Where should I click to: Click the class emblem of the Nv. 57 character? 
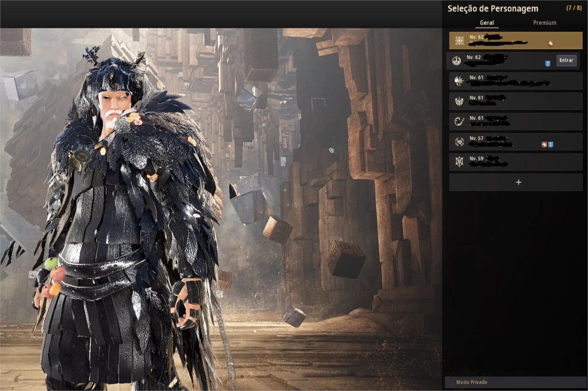pos(459,142)
